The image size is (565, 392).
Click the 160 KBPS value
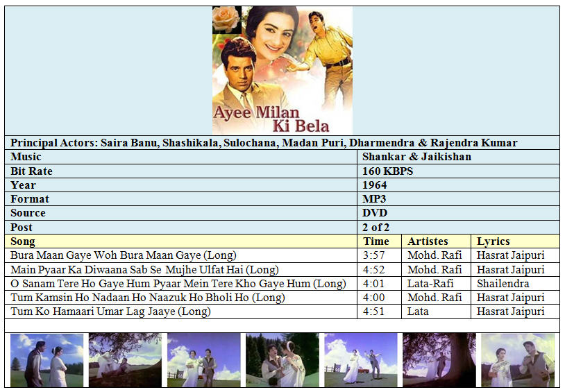click(x=387, y=171)
